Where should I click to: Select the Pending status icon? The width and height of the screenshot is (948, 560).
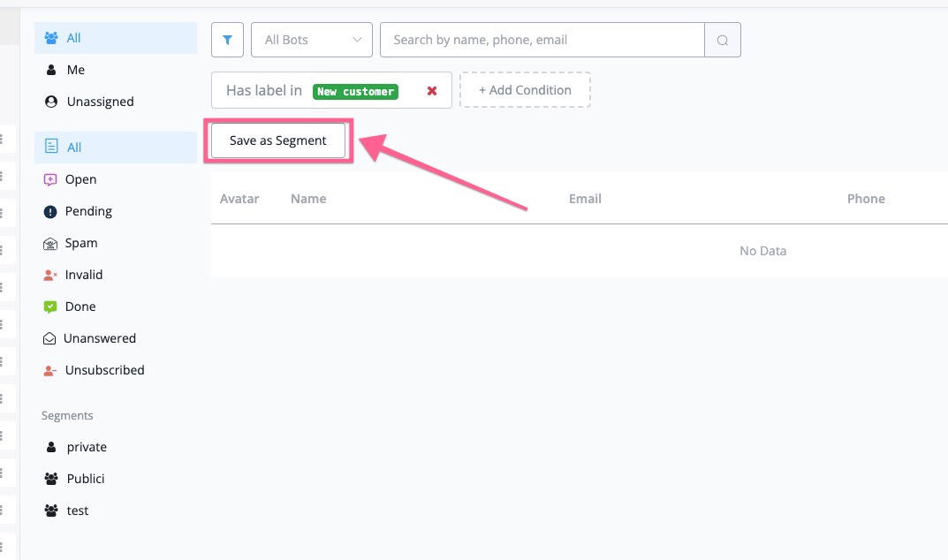click(x=50, y=211)
